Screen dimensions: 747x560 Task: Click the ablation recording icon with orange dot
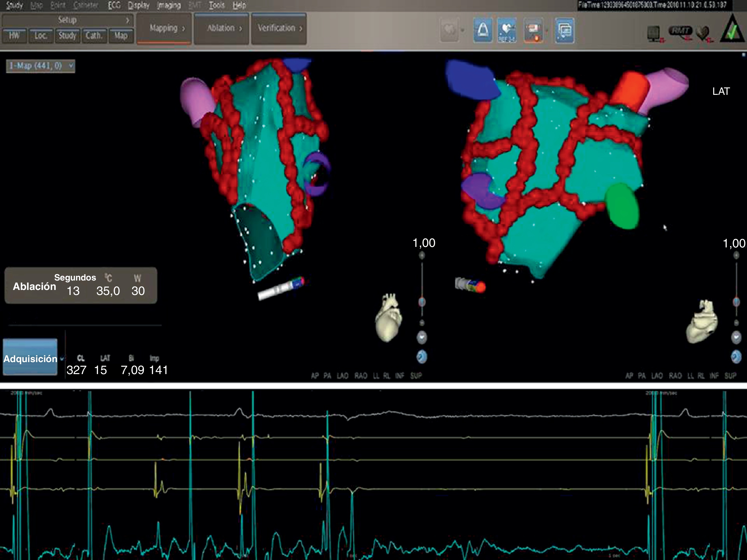click(533, 30)
